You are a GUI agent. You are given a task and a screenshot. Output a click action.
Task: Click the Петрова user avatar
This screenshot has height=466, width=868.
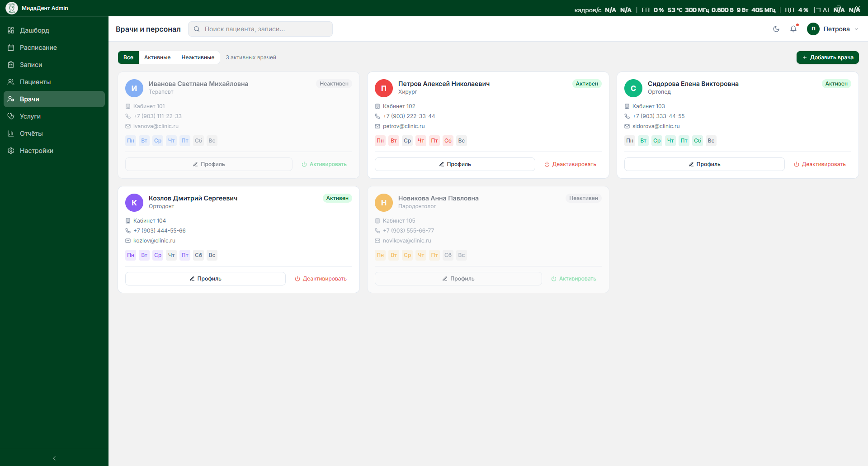(x=813, y=29)
